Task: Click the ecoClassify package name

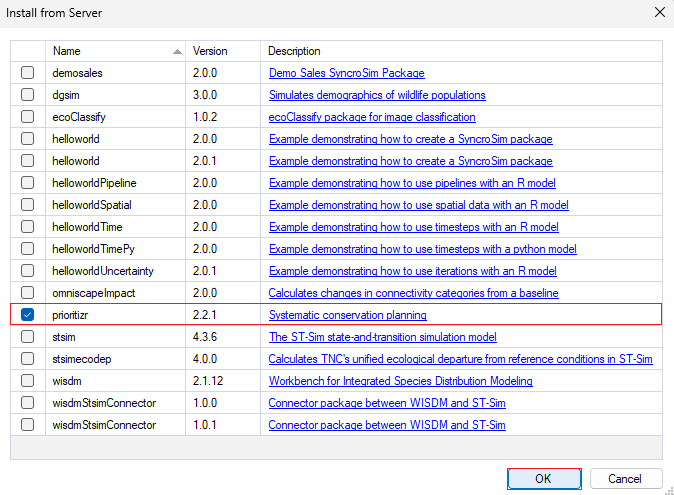Action: [x=79, y=117]
